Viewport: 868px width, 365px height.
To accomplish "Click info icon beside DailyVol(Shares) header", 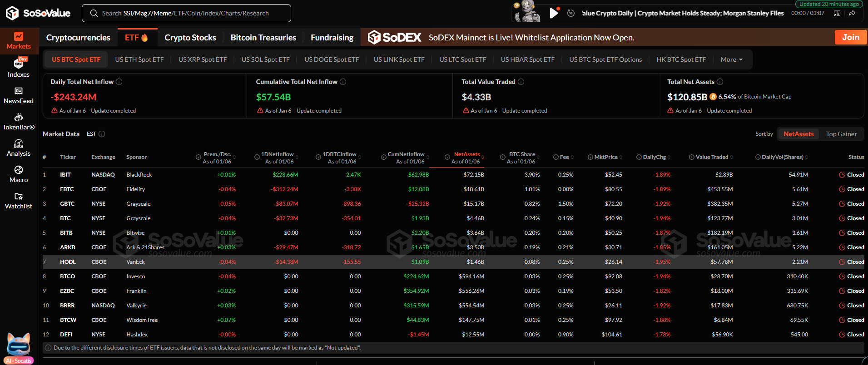I will click(758, 157).
